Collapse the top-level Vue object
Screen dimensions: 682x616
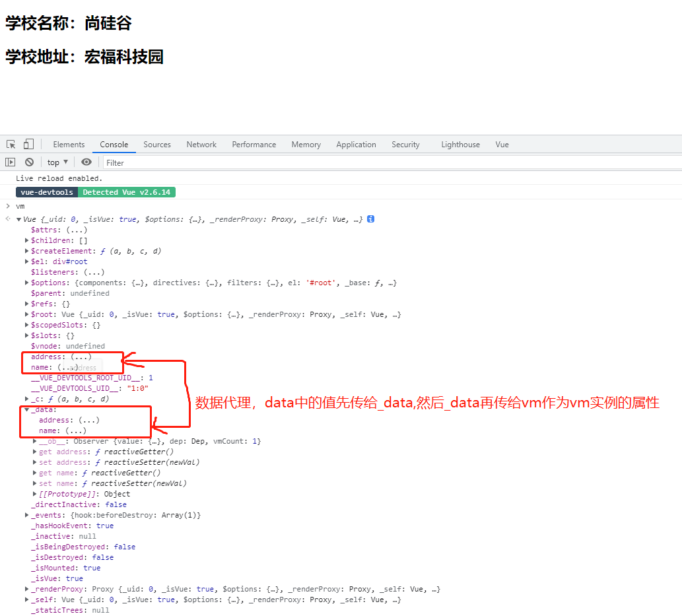[18, 219]
